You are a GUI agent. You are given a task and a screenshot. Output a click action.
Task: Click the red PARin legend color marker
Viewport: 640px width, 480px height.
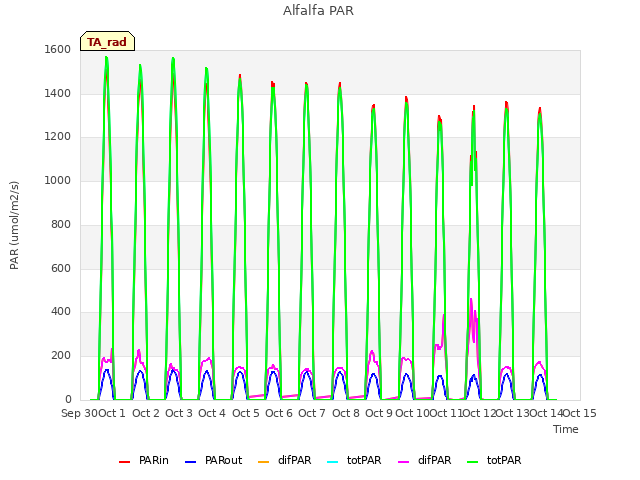tap(124, 462)
